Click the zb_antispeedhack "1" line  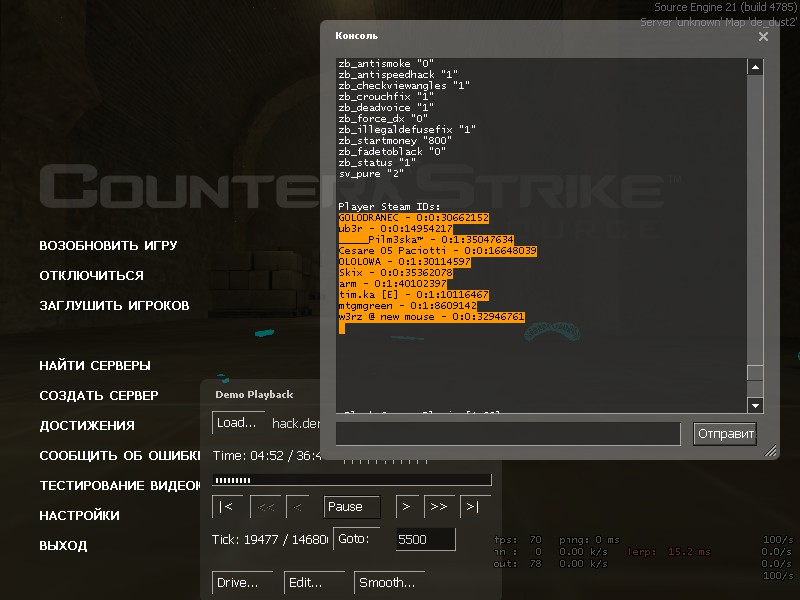(x=398, y=74)
